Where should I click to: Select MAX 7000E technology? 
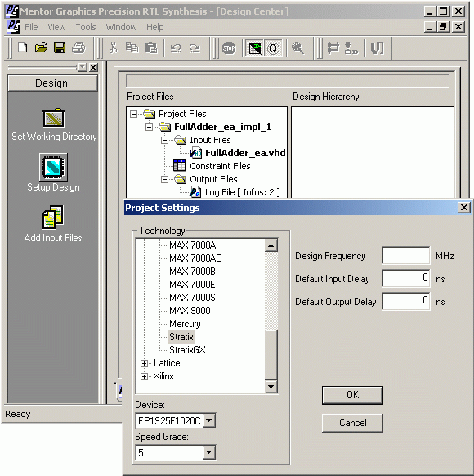192,285
